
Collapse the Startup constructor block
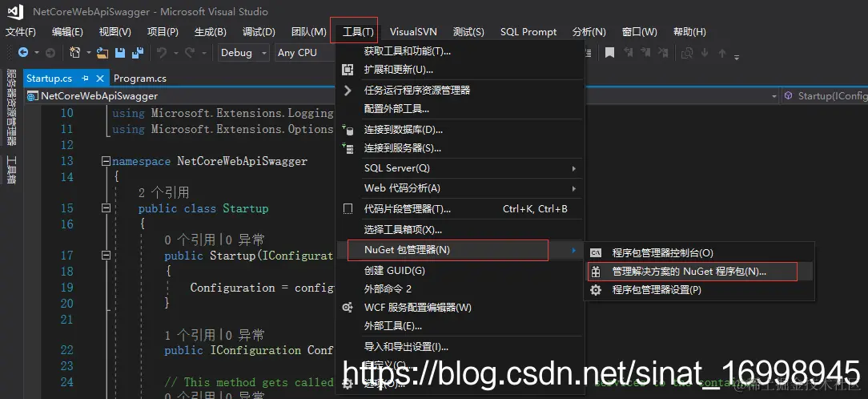coord(106,256)
